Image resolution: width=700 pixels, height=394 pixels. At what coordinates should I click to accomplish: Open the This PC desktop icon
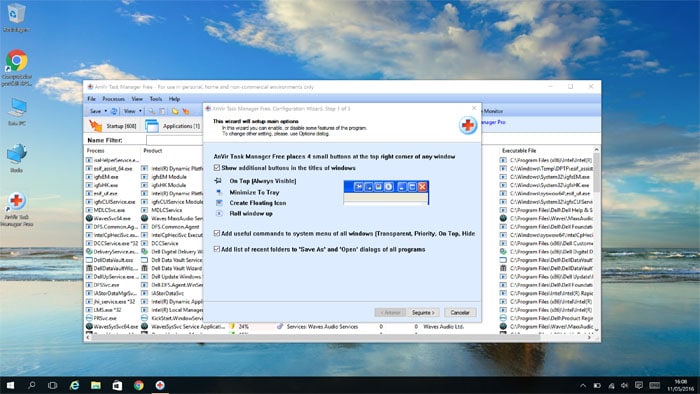(17, 112)
